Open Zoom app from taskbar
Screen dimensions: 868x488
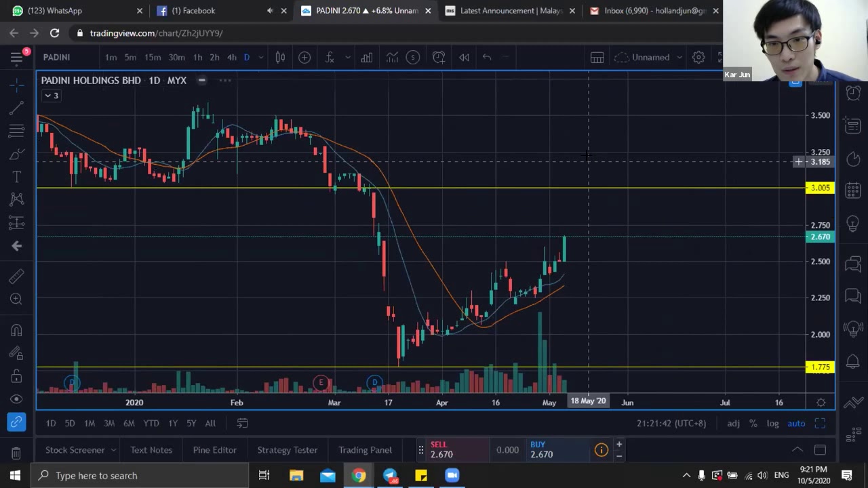(452, 476)
